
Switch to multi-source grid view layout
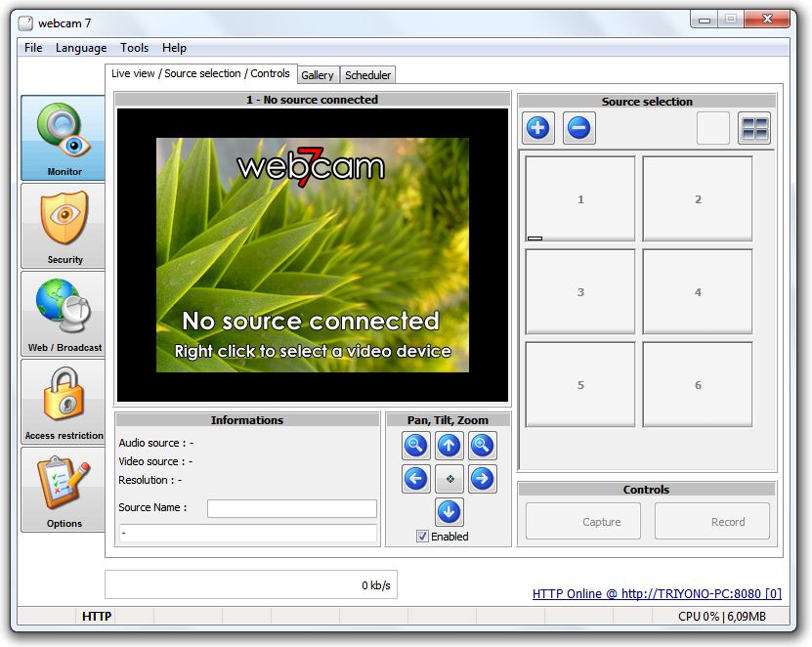[x=754, y=128]
